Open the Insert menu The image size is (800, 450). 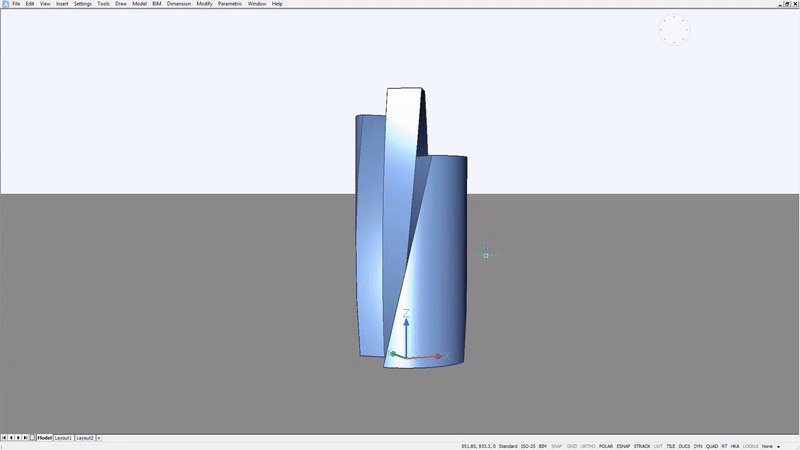point(62,4)
